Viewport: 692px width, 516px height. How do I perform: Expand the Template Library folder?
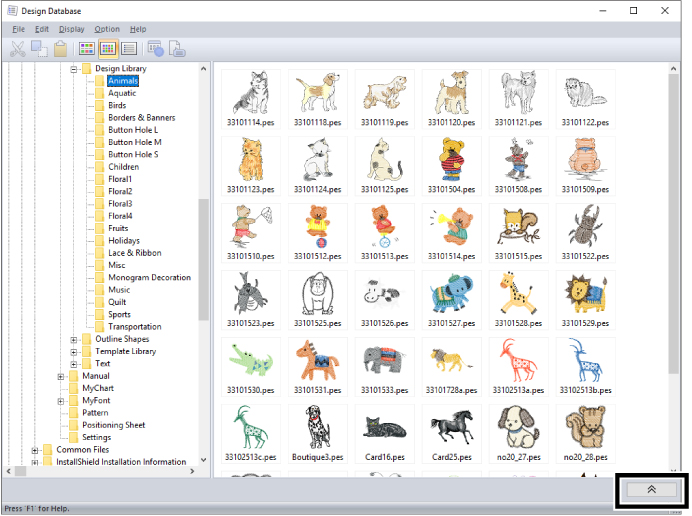pos(74,352)
